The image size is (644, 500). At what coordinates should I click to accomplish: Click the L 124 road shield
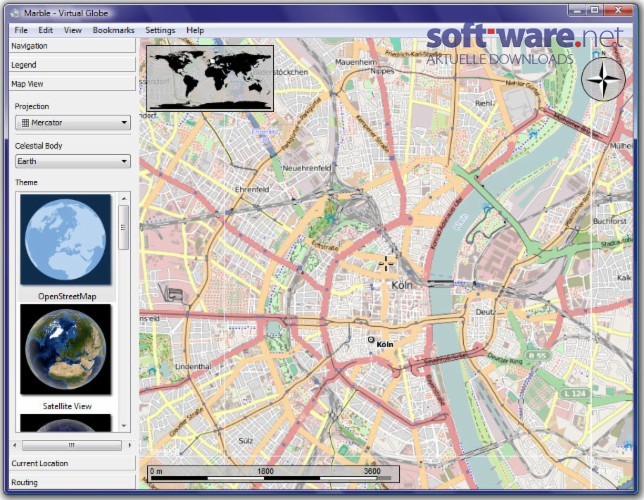click(575, 393)
